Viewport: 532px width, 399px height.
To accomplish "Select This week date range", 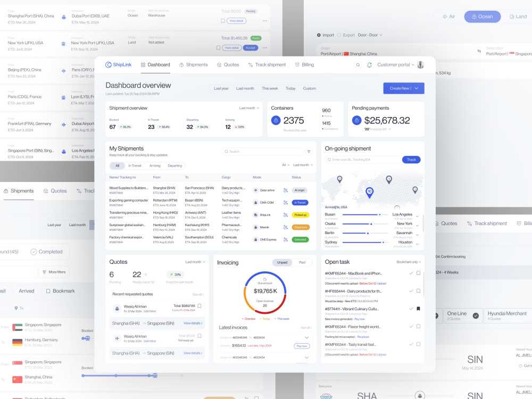I will point(270,88).
